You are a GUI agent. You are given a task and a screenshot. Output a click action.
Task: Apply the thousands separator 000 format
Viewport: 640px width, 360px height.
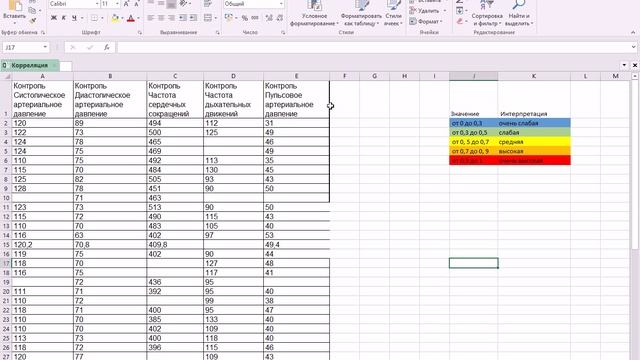pyautogui.click(x=255, y=18)
